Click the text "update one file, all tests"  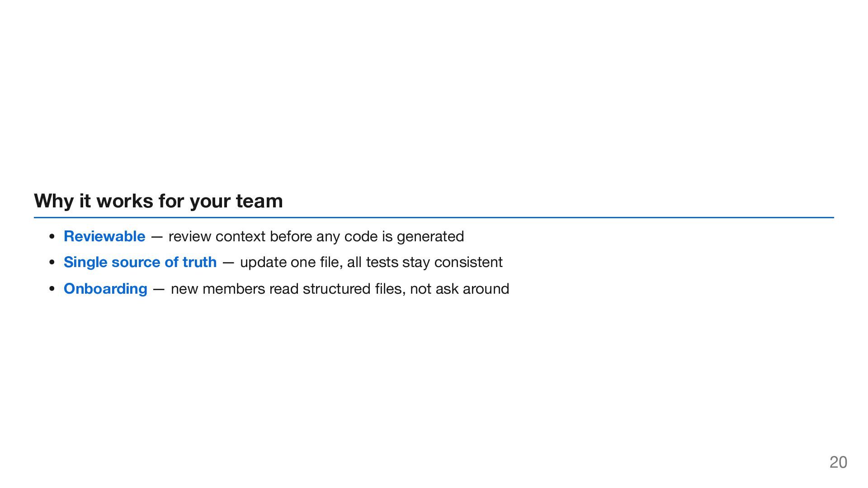point(319,262)
